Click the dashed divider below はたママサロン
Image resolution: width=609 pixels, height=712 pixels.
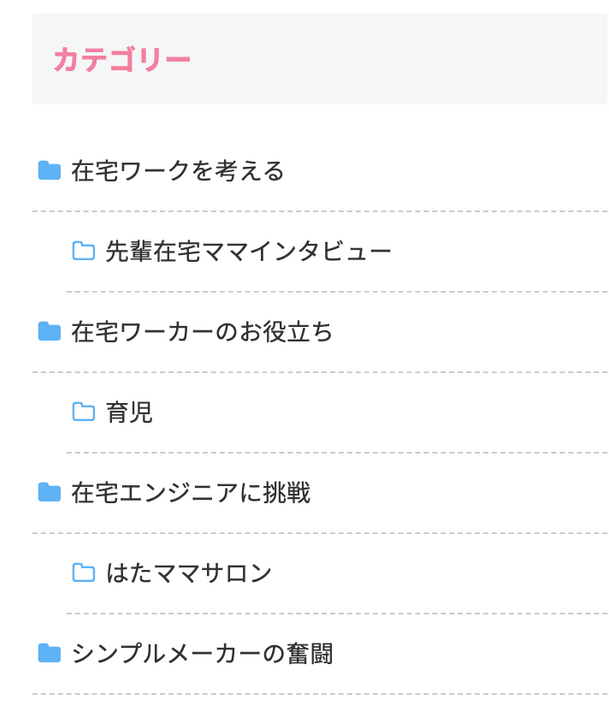[x=337, y=613]
